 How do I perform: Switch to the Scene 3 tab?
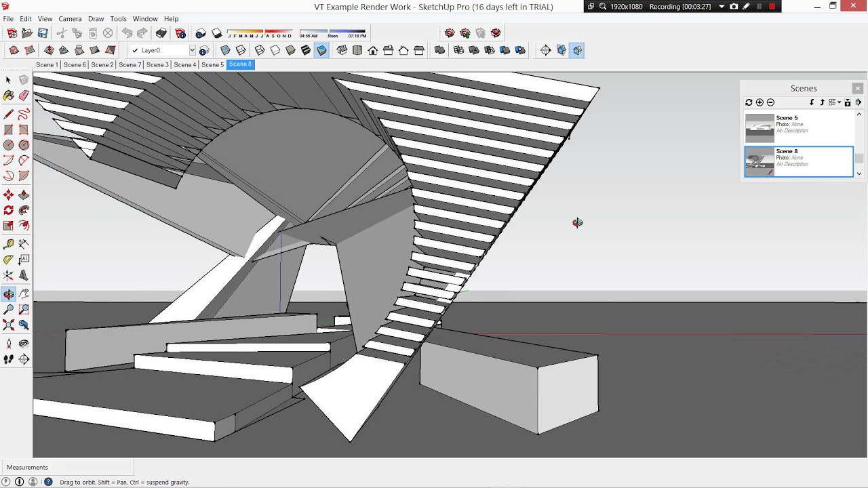[x=157, y=65]
